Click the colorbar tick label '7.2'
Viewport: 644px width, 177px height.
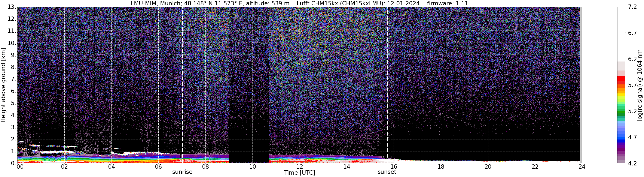(632, 7)
